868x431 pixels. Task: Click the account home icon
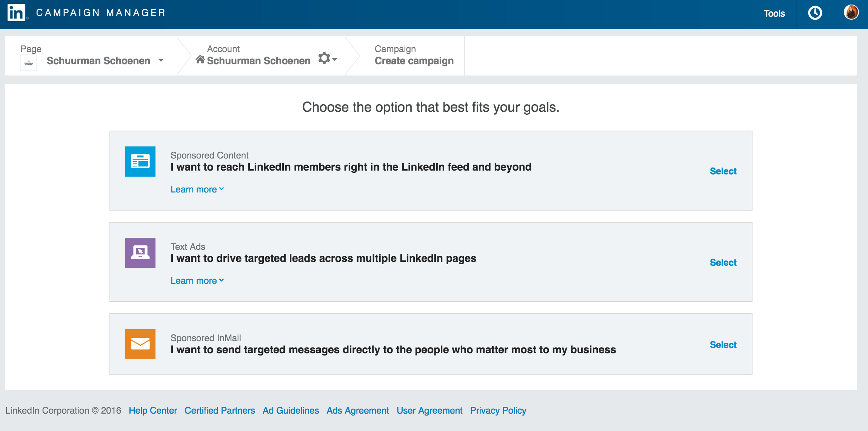(200, 60)
